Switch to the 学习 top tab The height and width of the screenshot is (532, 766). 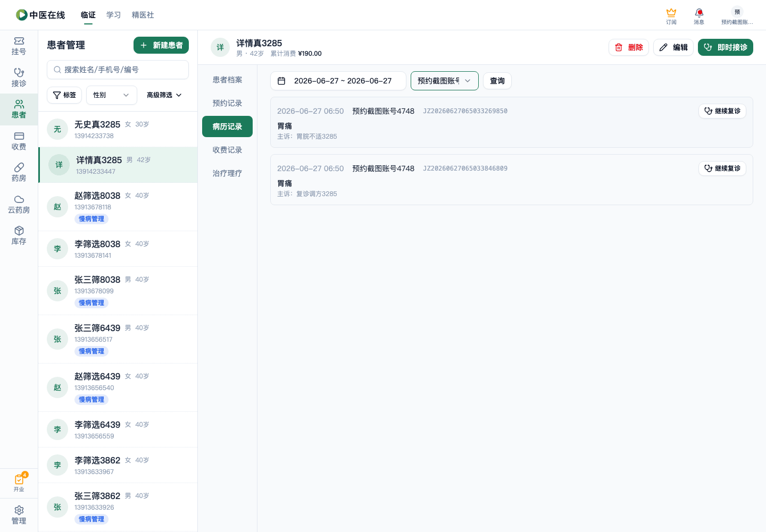pos(114,15)
